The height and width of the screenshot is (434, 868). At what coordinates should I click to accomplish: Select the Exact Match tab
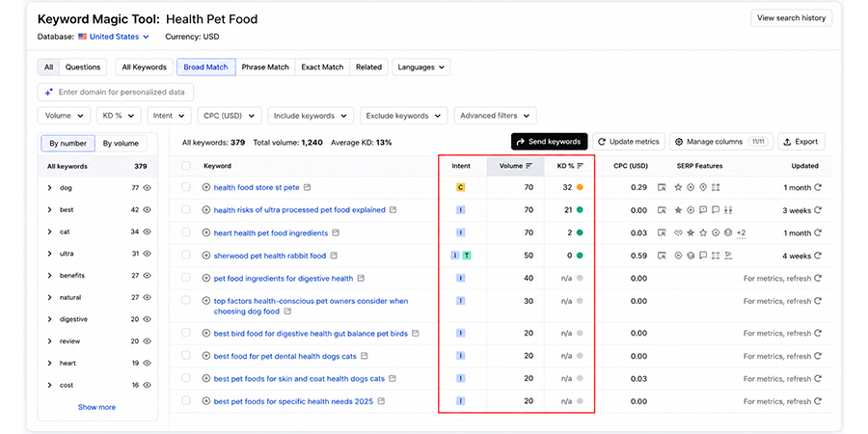[322, 67]
